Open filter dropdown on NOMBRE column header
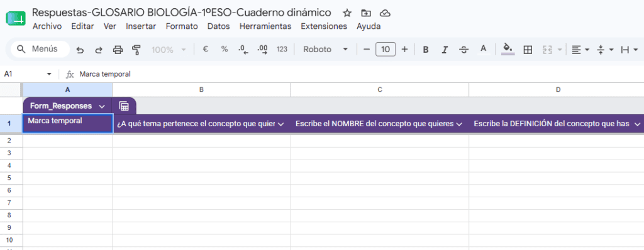This screenshot has height=250, width=644. (459, 124)
